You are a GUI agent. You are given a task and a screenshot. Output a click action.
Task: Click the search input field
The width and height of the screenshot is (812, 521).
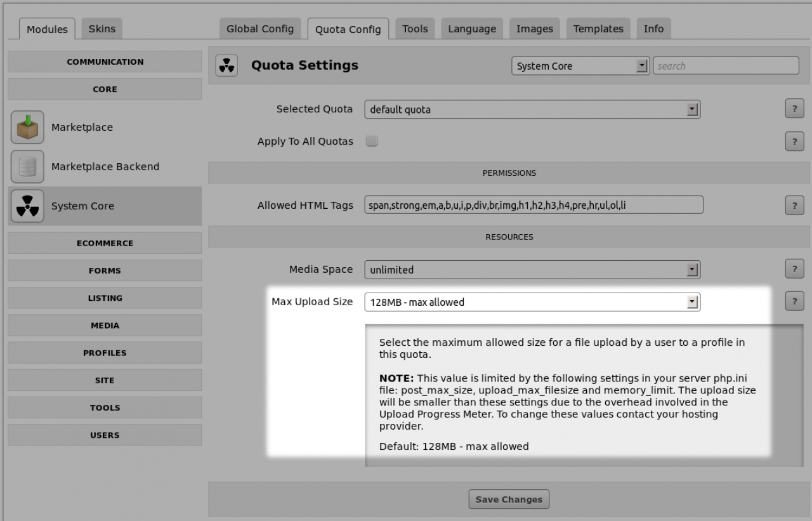(x=726, y=66)
